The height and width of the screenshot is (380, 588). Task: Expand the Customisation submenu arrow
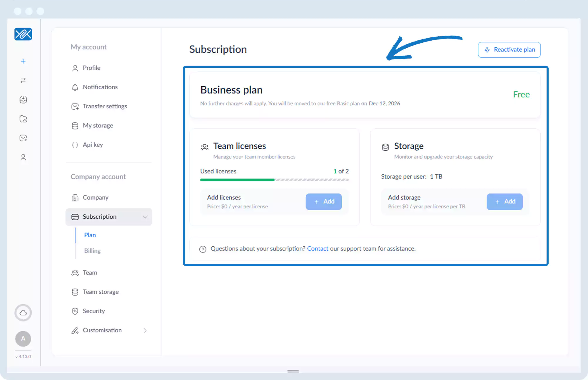(x=145, y=331)
